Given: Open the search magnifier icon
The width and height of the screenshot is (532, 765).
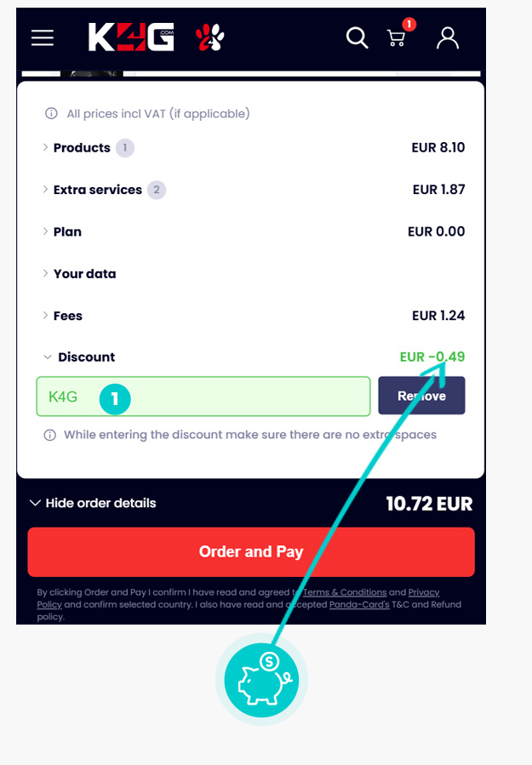Looking at the screenshot, I should click(357, 37).
